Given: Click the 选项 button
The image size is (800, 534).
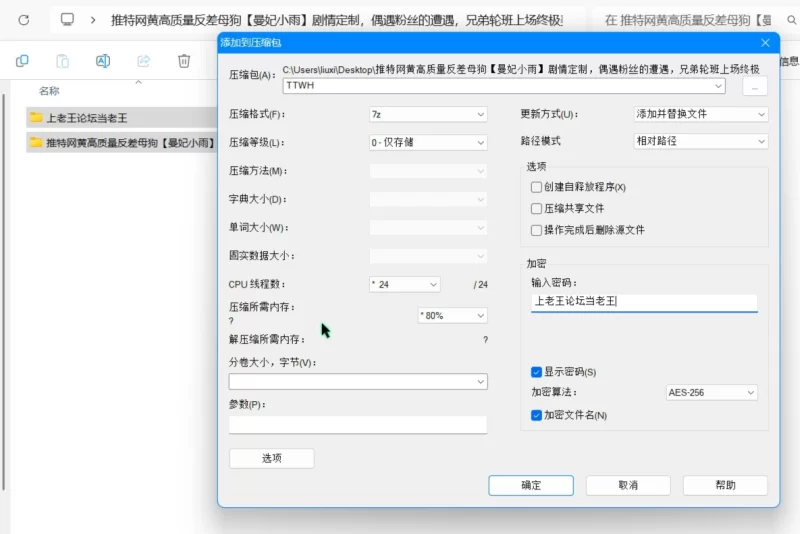Looking at the screenshot, I should point(271,458).
